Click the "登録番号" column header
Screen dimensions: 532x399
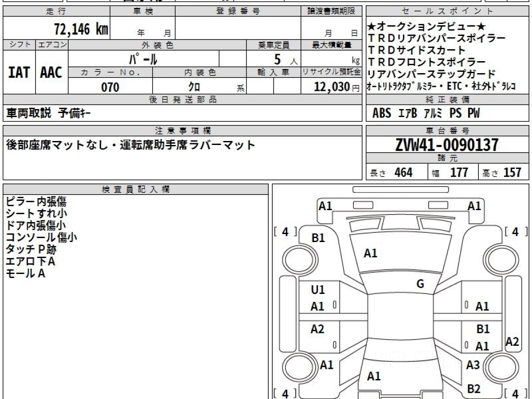tap(238, 12)
